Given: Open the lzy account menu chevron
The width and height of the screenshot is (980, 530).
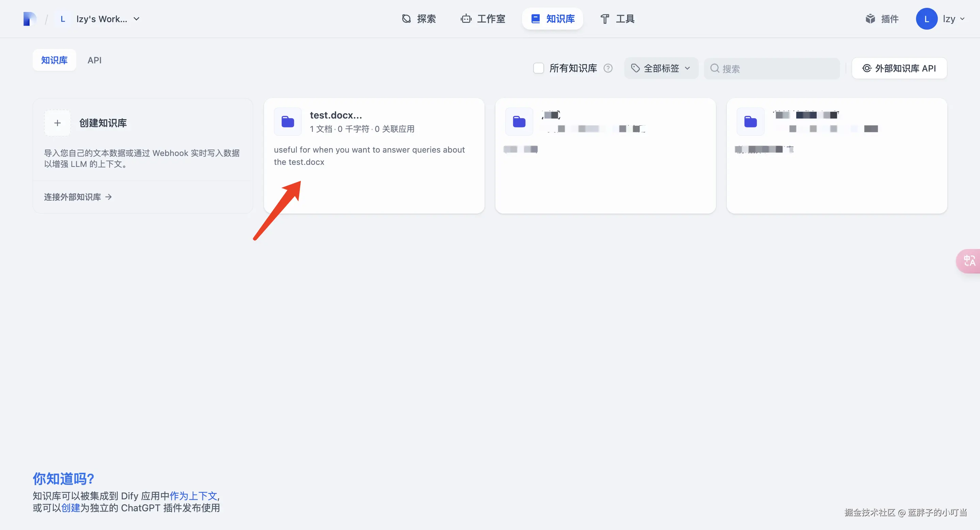Looking at the screenshot, I should pyautogui.click(x=962, y=19).
